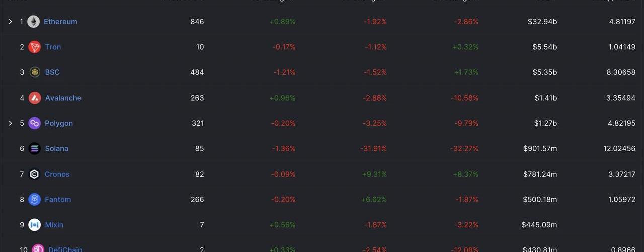
Task: Click the Solana chain logo icon
Action: (x=34, y=149)
